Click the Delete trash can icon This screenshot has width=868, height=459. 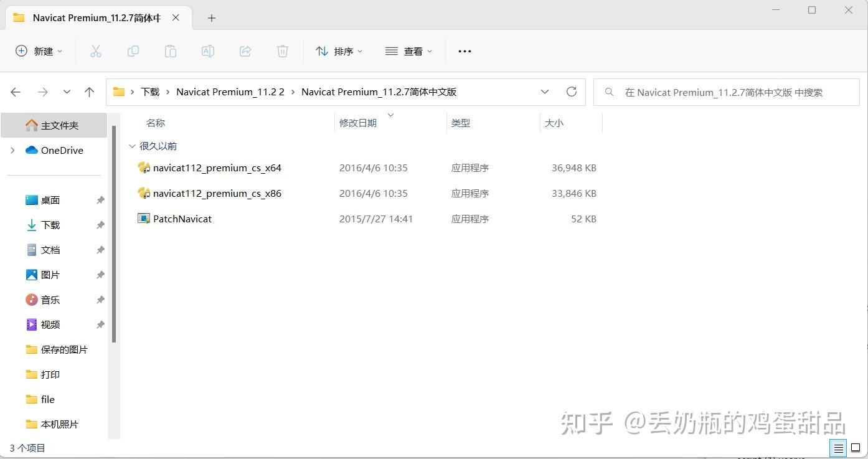(283, 51)
